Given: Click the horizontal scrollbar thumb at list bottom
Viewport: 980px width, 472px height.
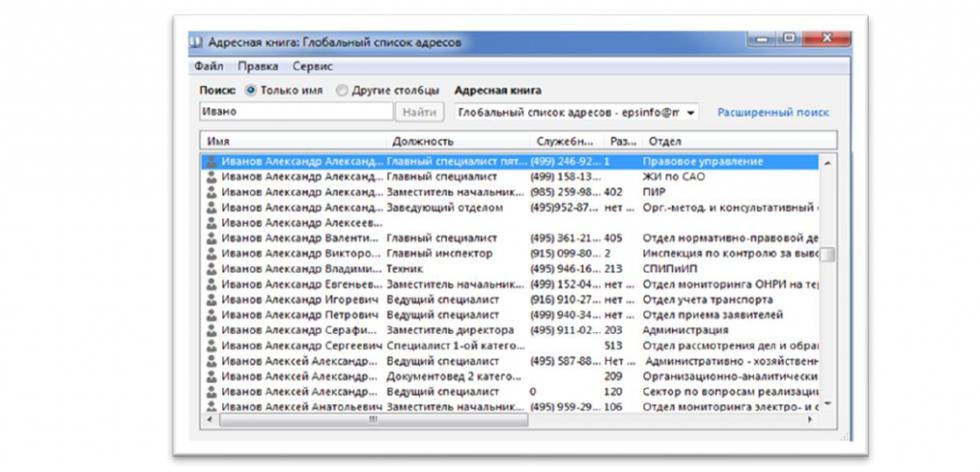Looking at the screenshot, I should [x=373, y=419].
